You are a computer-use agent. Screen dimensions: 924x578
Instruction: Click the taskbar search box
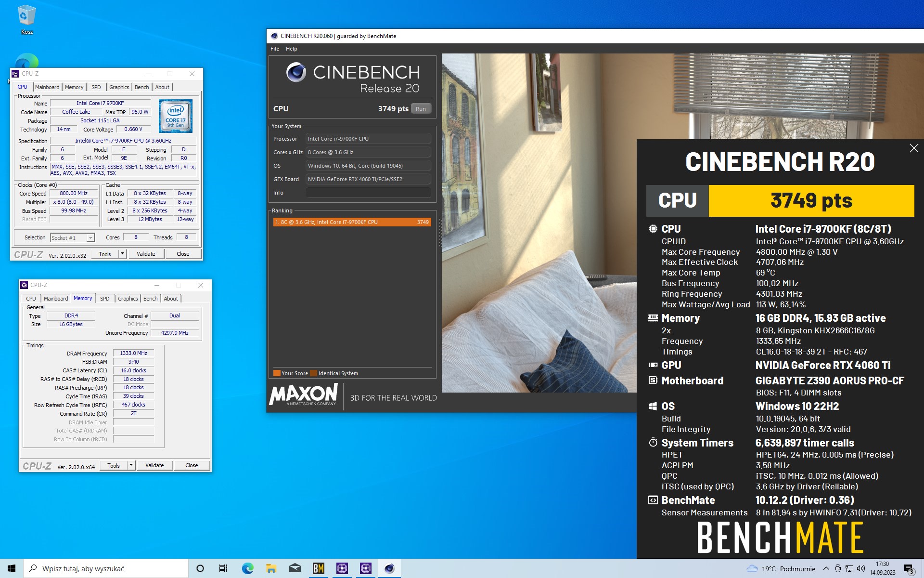[106, 568]
